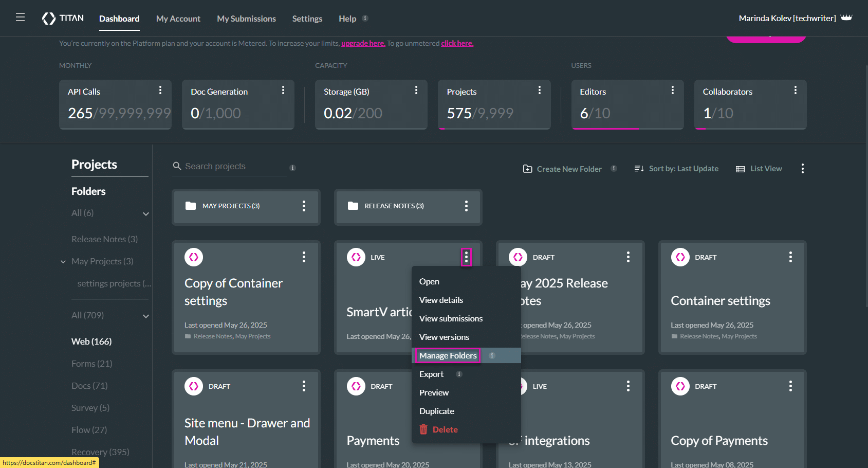
Task: Expand the All (709) projects dropdown
Action: click(146, 316)
